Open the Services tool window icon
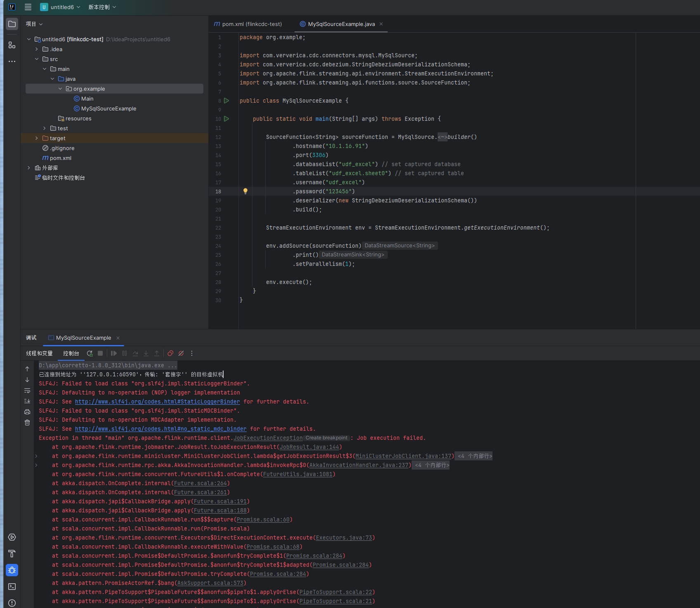The width and height of the screenshot is (700, 608). pyautogui.click(x=12, y=537)
